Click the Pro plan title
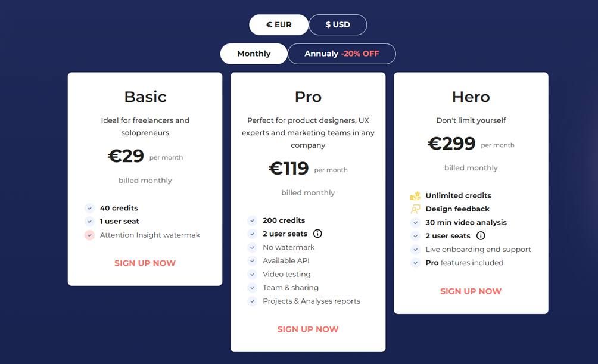This screenshot has height=364, width=598. pyautogui.click(x=308, y=97)
